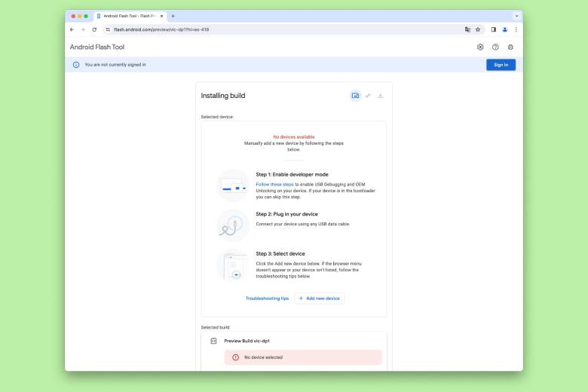Click the translate page icon
Viewport: 588px width, 392px height.
coord(467,29)
